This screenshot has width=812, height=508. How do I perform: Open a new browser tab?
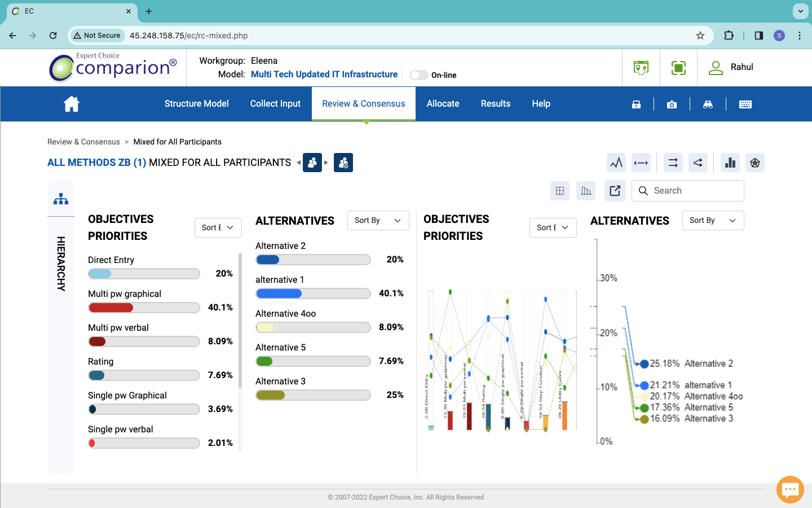pyautogui.click(x=149, y=11)
